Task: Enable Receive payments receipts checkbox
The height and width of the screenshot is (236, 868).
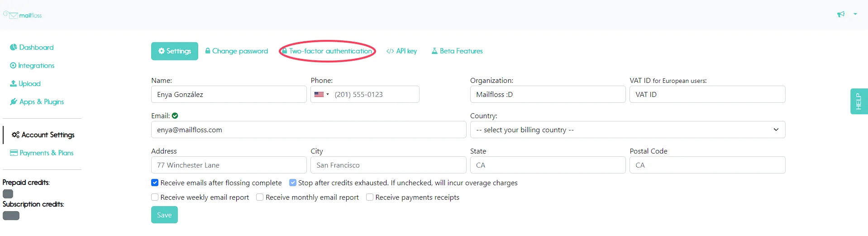Action: click(x=370, y=197)
